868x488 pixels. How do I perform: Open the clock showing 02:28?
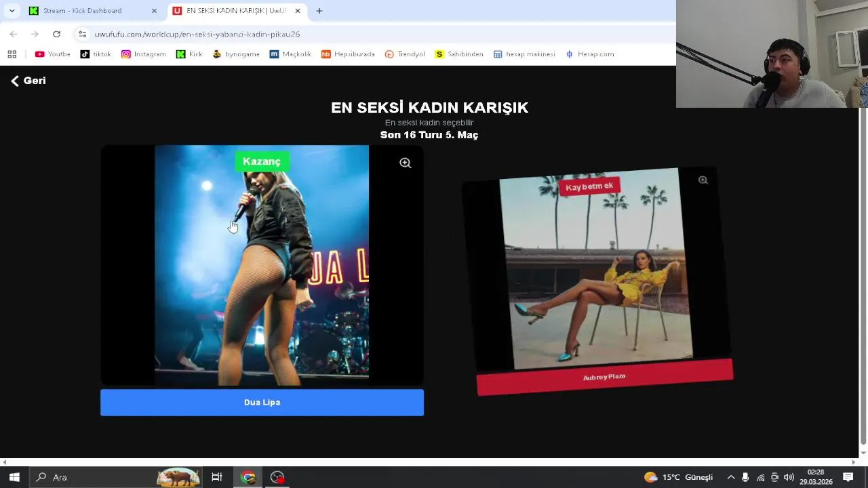click(x=816, y=477)
